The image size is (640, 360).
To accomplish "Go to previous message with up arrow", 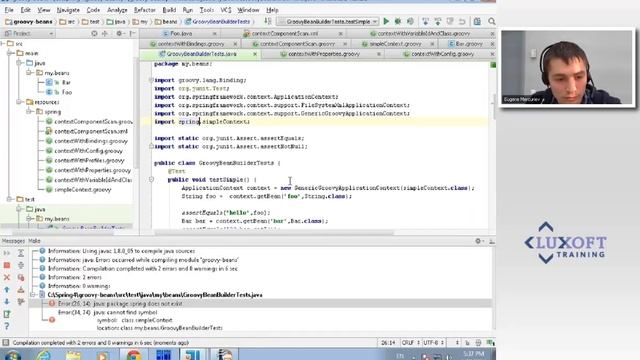I will (x=7, y=289).
